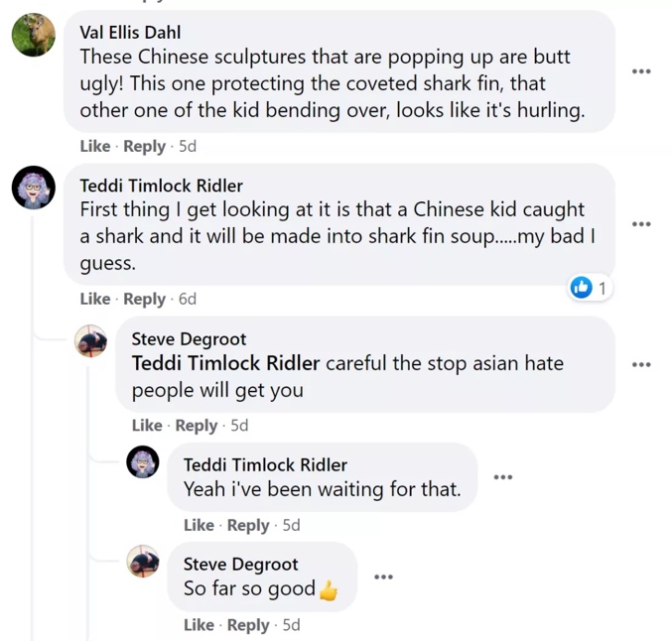Open options menu for Val Ellis Dahl's comment
The width and height of the screenshot is (672, 641).
(641, 71)
